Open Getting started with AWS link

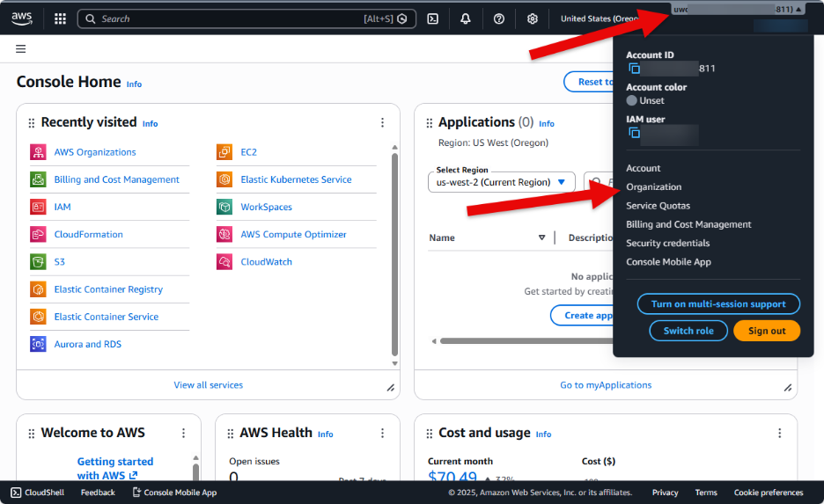(115, 468)
